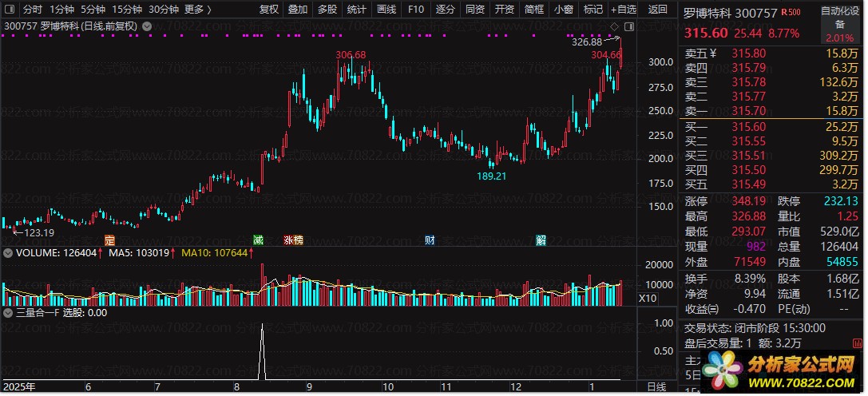Click the 定 event marker on chart
The width and height of the screenshot is (868, 396).
click(x=109, y=240)
